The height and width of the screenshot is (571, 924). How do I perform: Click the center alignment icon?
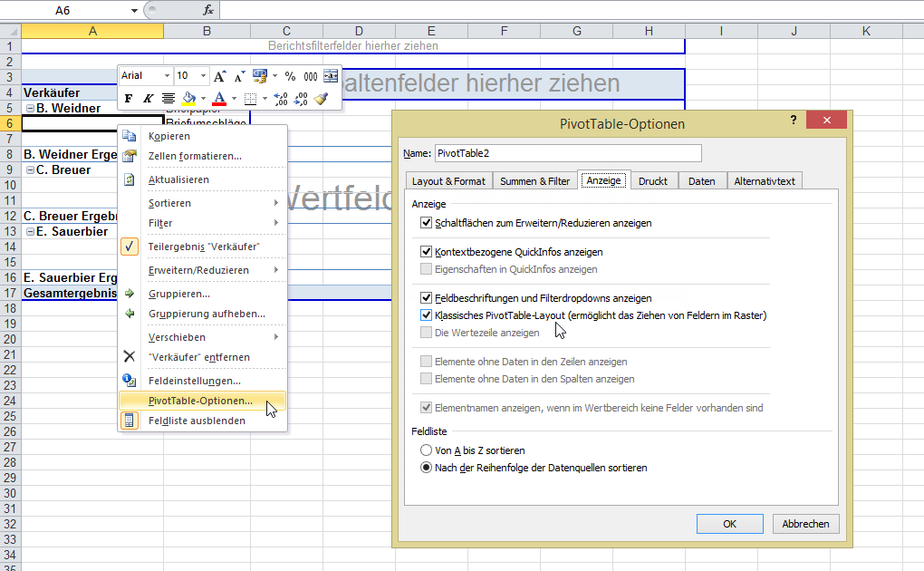tap(168, 99)
